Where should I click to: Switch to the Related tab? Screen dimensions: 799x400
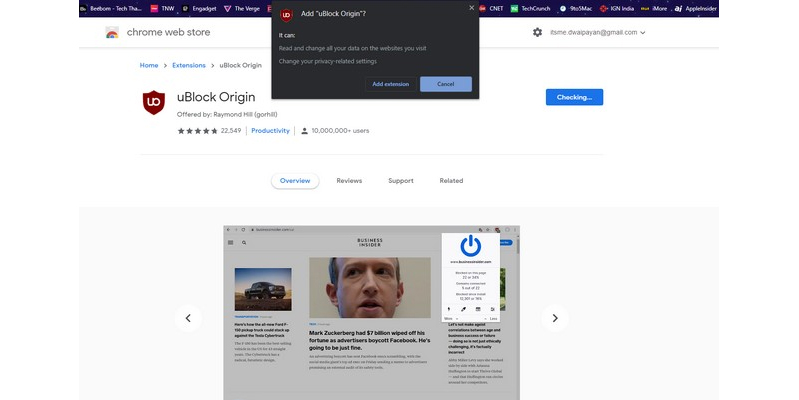coord(451,181)
